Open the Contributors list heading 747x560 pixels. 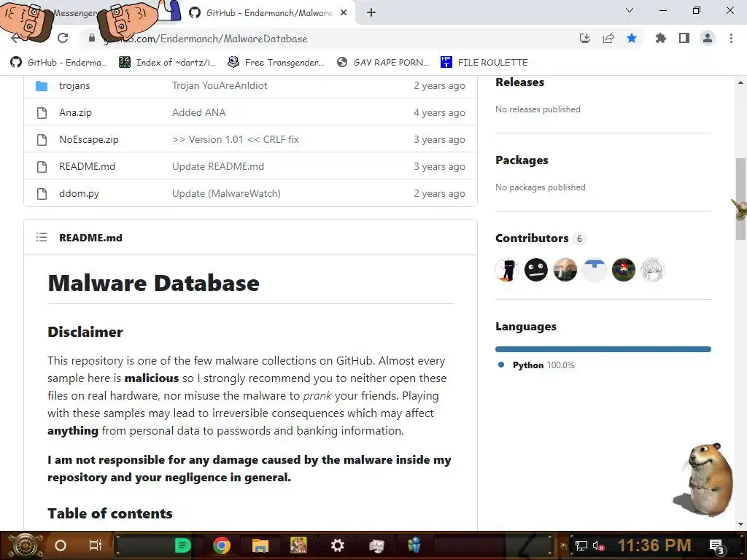[x=532, y=238]
